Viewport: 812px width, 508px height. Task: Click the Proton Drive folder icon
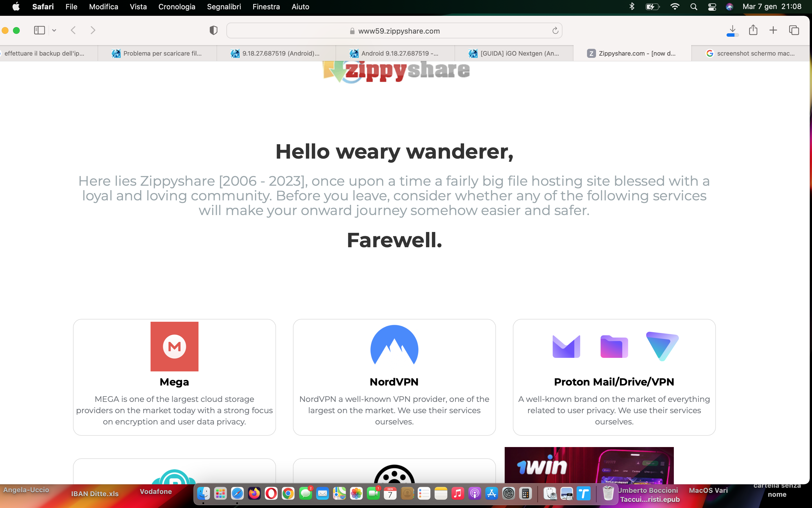614,346
